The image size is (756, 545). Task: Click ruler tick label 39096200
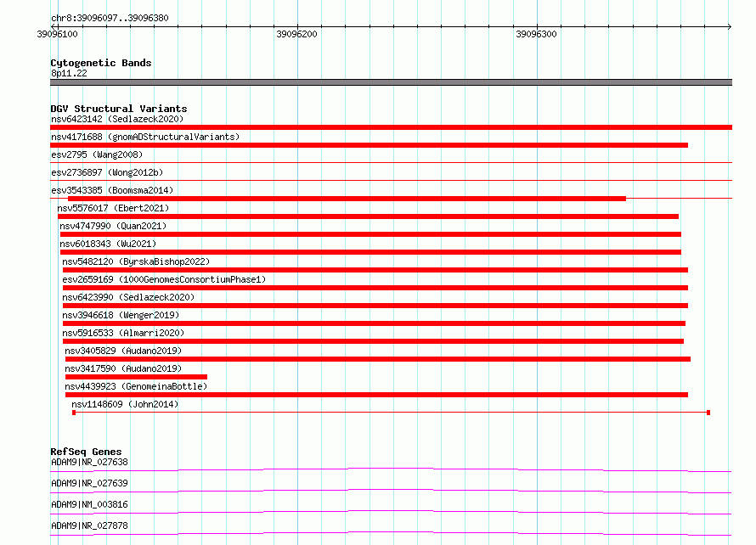[296, 34]
